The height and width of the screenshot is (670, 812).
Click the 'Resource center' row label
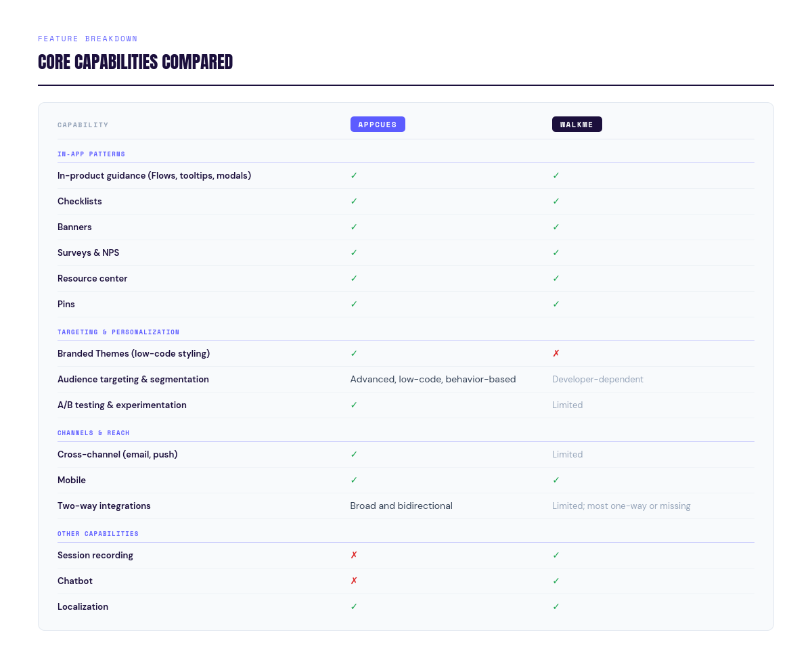93,279
